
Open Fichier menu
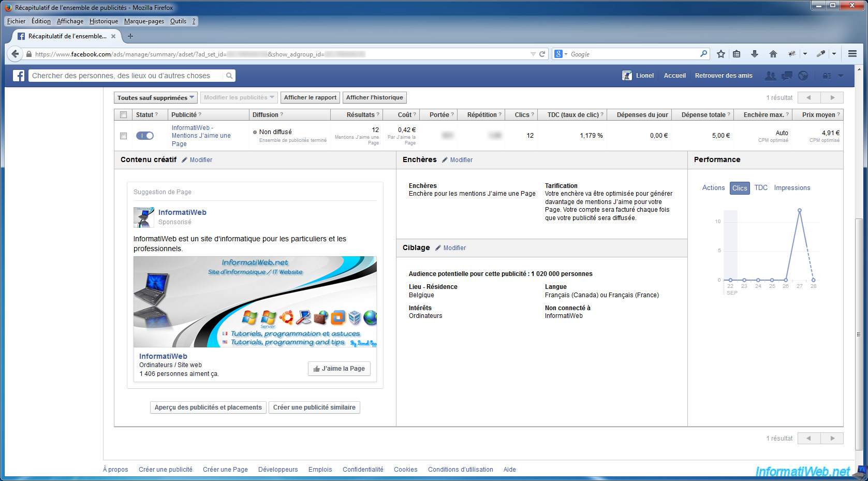16,21
